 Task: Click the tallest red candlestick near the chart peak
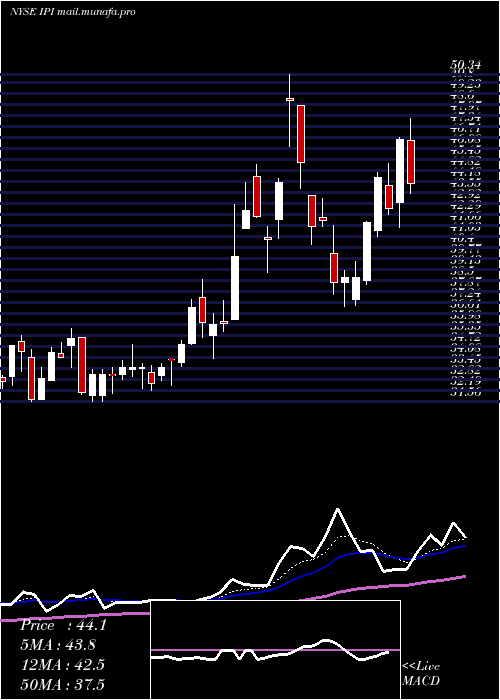pyautogui.click(x=301, y=134)
